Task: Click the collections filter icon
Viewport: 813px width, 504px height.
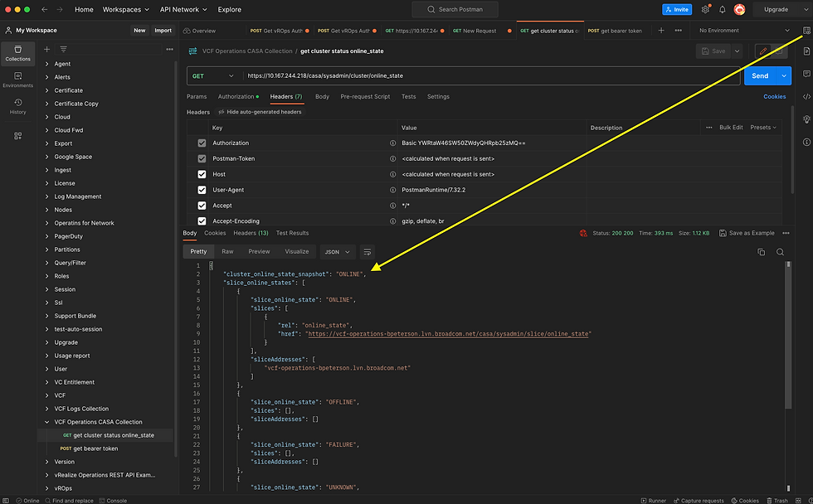Action: (x=63, y=49)
